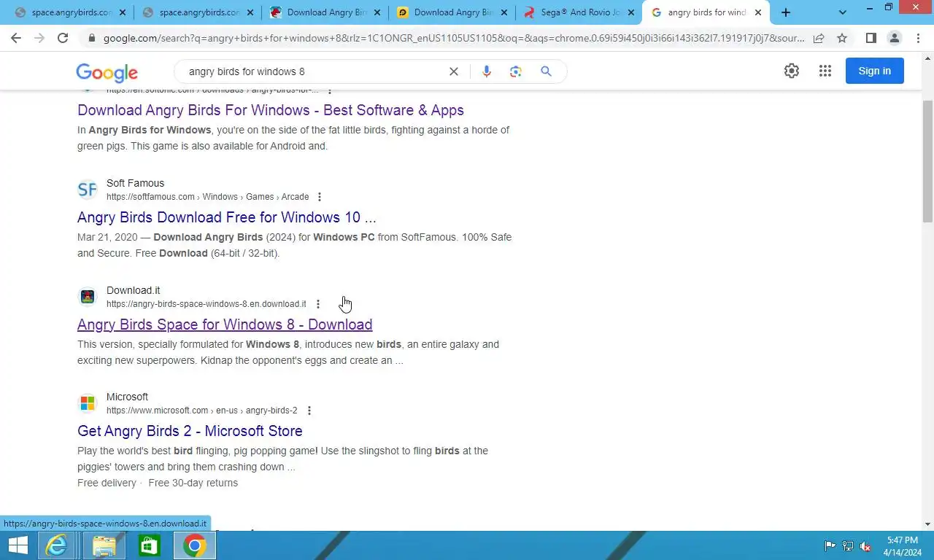Open more options for Soft Famous result

click(x=319, y=197)
